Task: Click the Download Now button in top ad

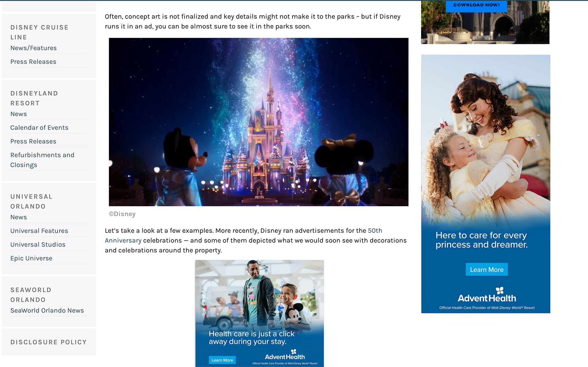Action: pyautogui.click(x=476, y=6)
